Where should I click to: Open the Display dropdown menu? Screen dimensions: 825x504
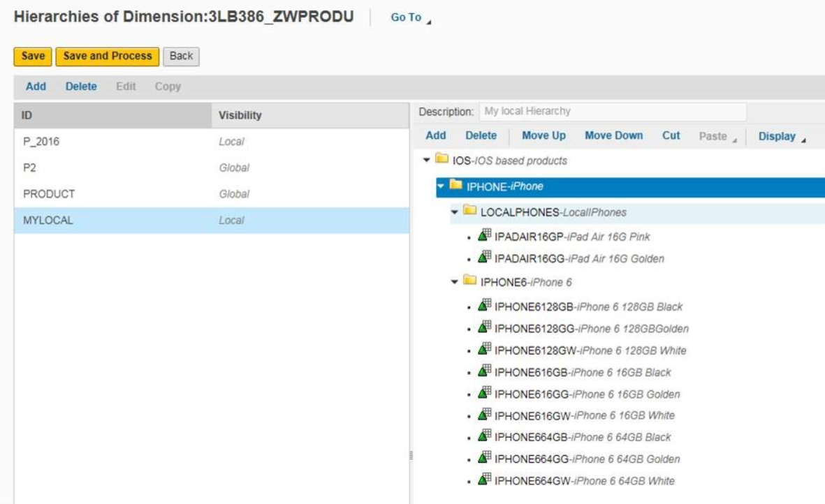pos(780,137)
